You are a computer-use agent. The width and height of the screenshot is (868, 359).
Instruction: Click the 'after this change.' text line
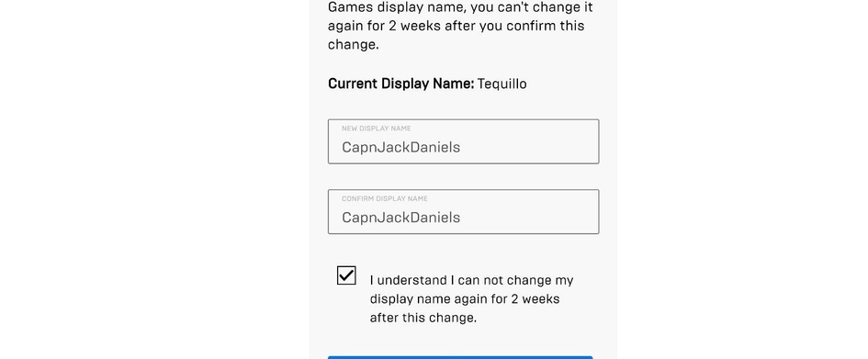(423, 318)
